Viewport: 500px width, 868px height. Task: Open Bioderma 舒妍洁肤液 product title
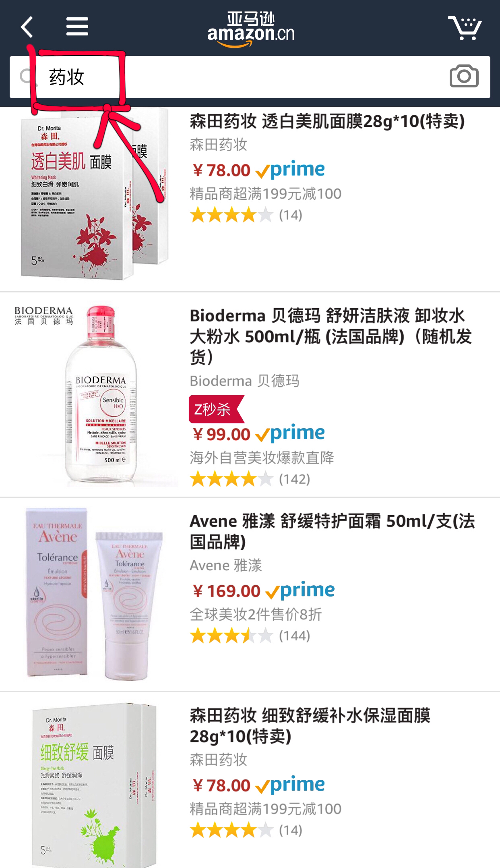pos(331,336)
